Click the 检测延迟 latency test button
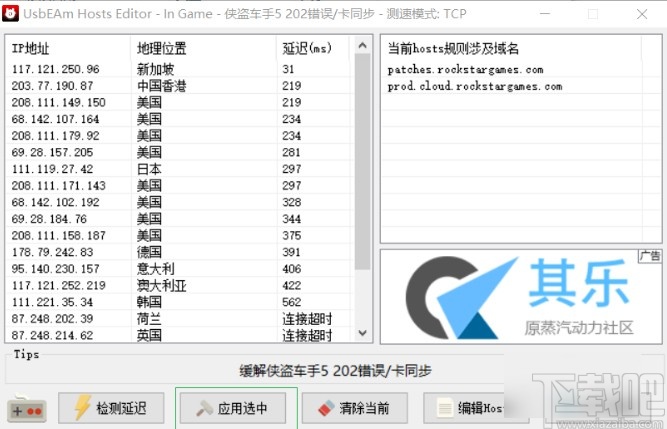This screenshot has height=429, width=667. point(111,408)
